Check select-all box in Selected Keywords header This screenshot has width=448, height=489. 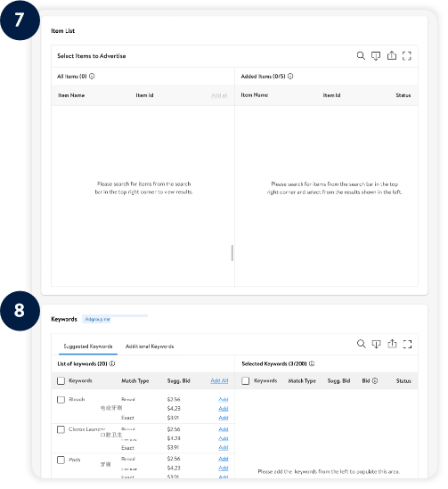point(245,380)
